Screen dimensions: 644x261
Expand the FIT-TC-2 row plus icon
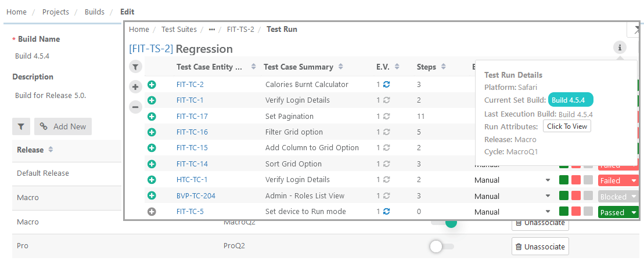pos(152,85)
